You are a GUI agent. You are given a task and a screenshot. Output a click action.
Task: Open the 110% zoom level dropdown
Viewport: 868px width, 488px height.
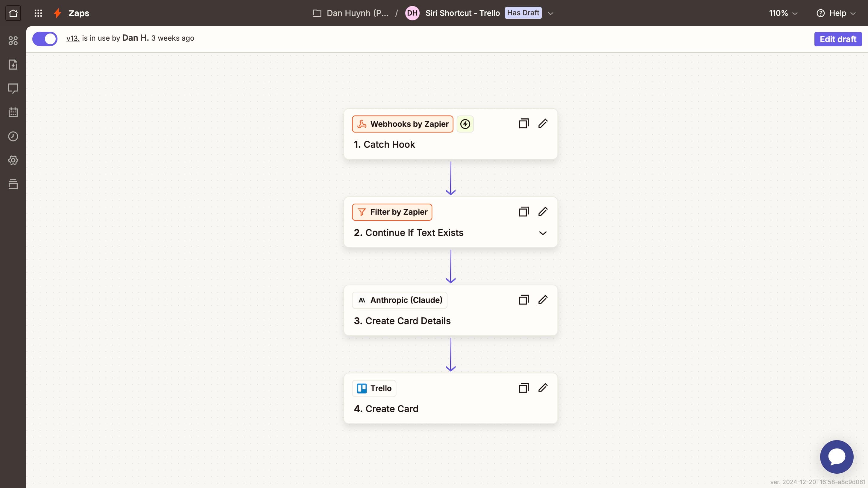pos(783,13)
